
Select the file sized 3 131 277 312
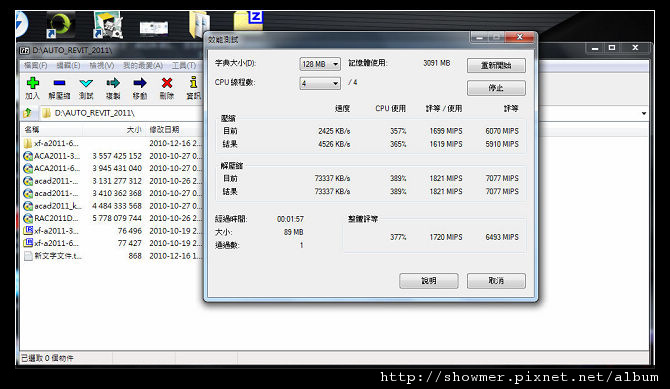point(117,181)
